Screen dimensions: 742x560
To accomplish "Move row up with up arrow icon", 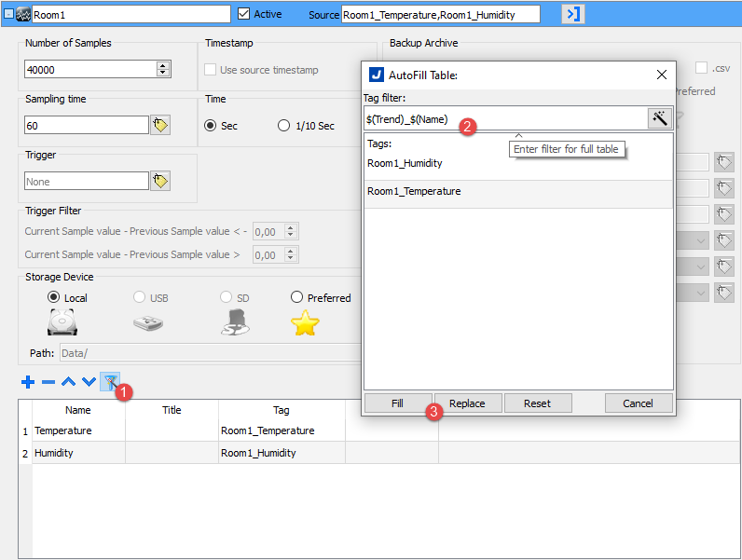I will tap(69, 381).
